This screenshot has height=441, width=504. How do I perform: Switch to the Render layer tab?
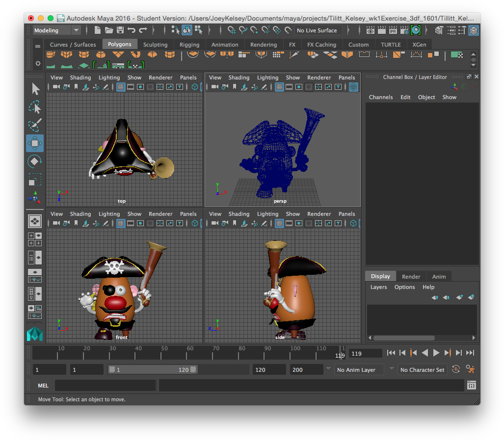[x=411, y=277]
